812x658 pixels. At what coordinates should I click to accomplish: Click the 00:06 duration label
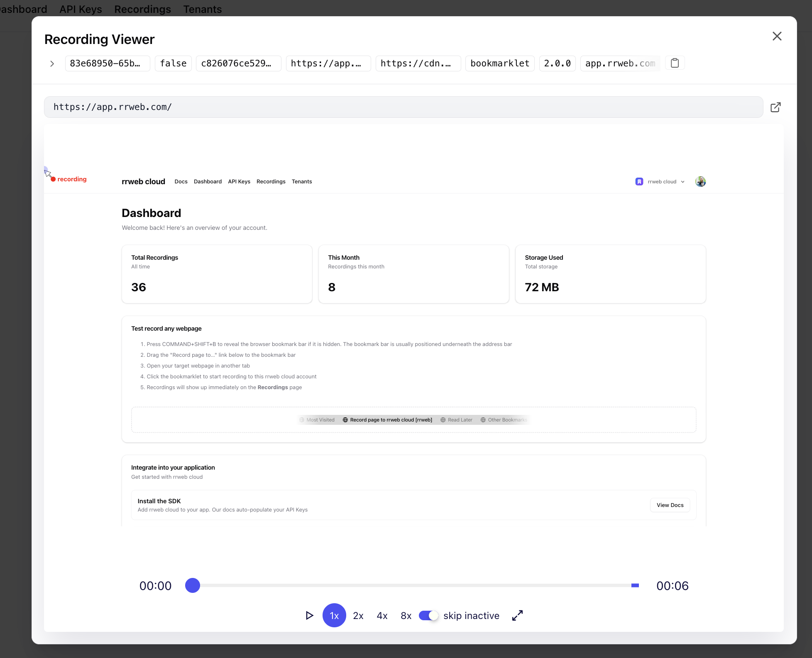(673, 586)
